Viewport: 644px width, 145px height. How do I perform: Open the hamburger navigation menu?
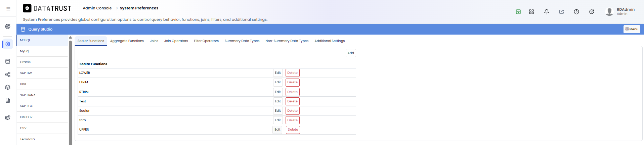(x=8, y=9)
